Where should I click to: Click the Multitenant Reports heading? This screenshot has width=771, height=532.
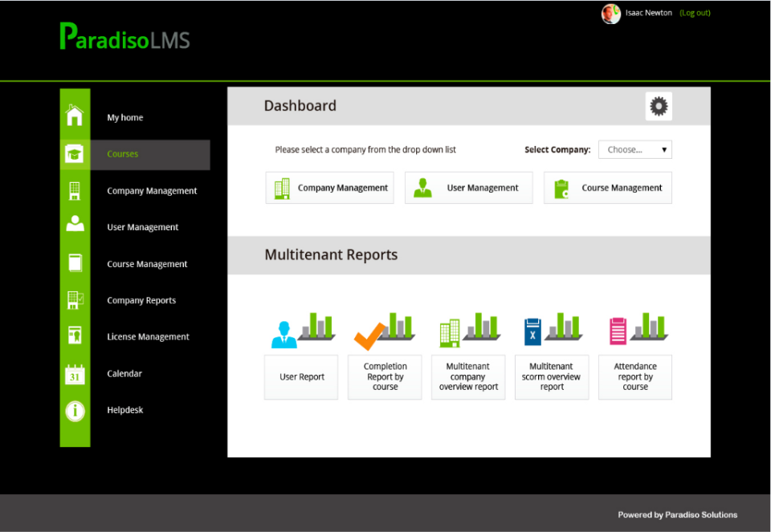click(331, 255)
